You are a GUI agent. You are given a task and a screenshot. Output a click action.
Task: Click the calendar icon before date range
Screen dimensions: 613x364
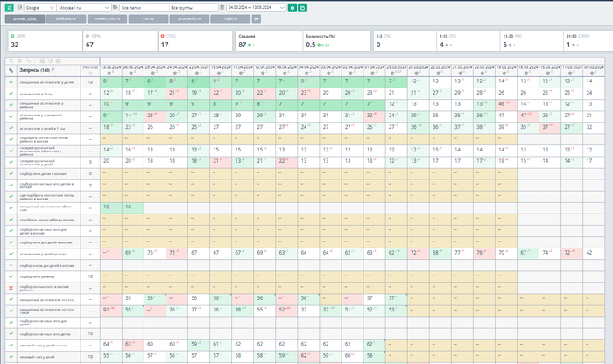coord(222,7)
